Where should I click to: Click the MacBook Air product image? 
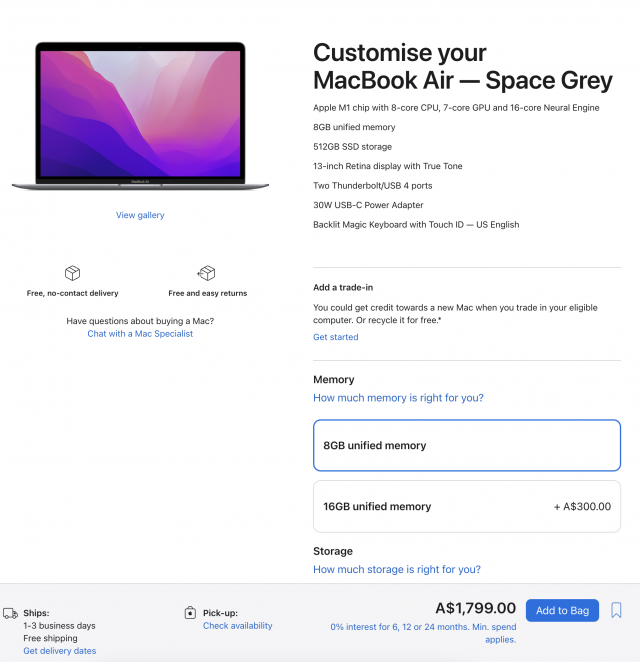[140, 116]
